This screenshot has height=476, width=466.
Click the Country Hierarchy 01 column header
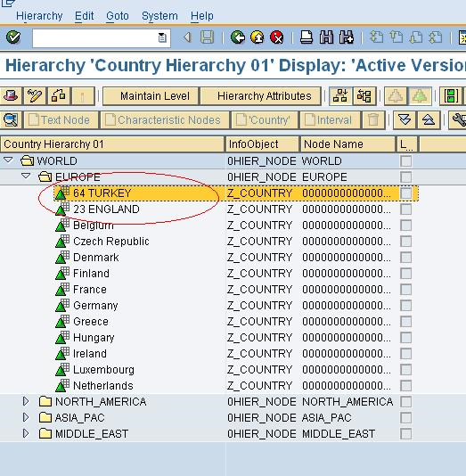pyautogui.click(x=112, y=144)
